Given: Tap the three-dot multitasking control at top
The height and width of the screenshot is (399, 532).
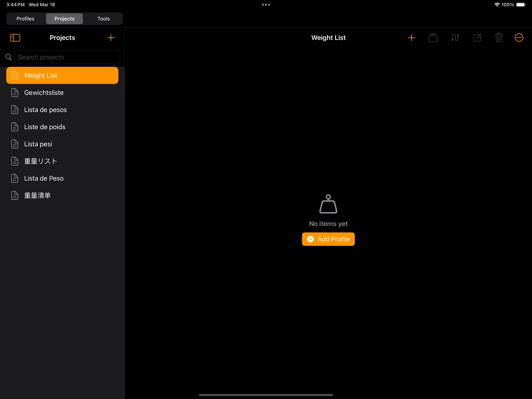Looking at the screenshot, I should click(x=266, y=4).
